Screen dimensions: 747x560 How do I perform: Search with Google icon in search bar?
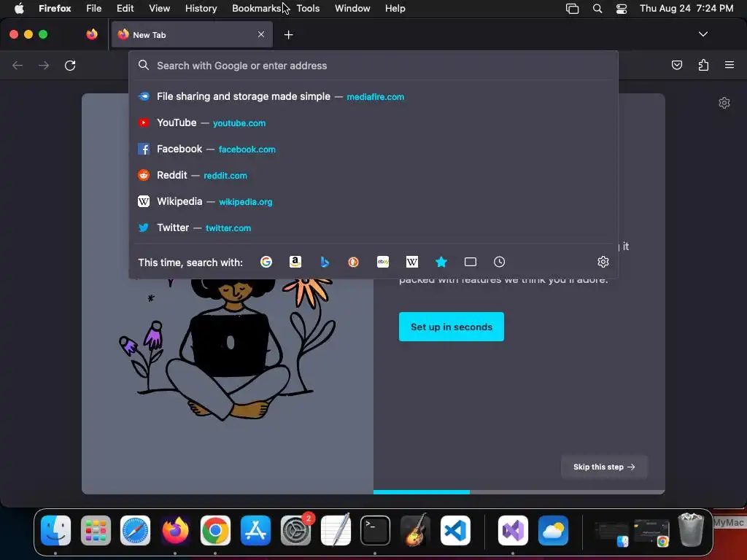coord(266,262)
